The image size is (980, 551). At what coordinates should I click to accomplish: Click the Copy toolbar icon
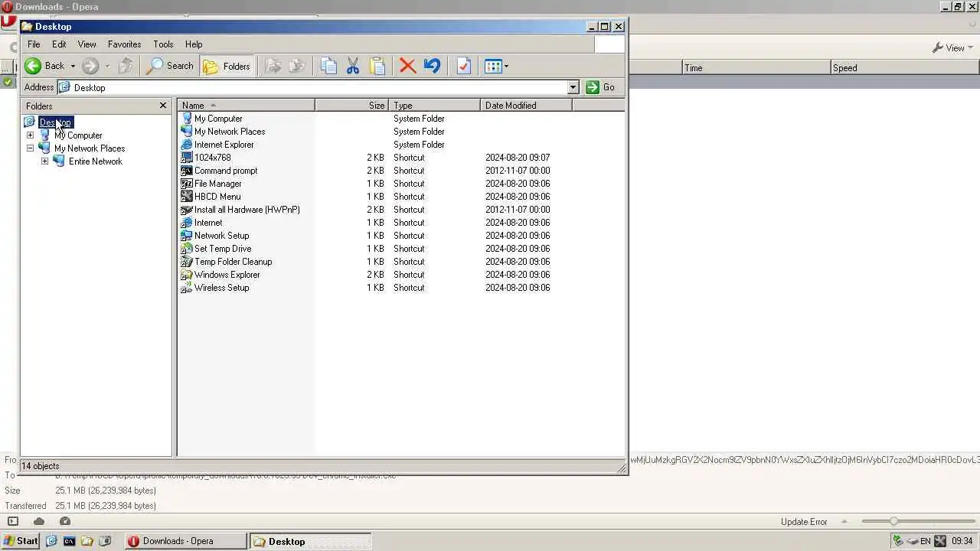328,66
